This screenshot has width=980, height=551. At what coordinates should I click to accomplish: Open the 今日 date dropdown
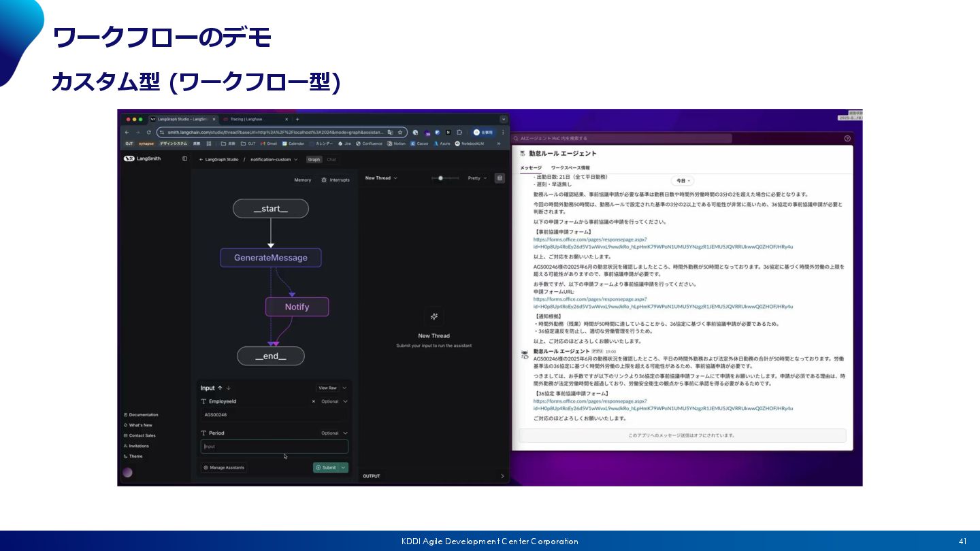pos(683,181)
